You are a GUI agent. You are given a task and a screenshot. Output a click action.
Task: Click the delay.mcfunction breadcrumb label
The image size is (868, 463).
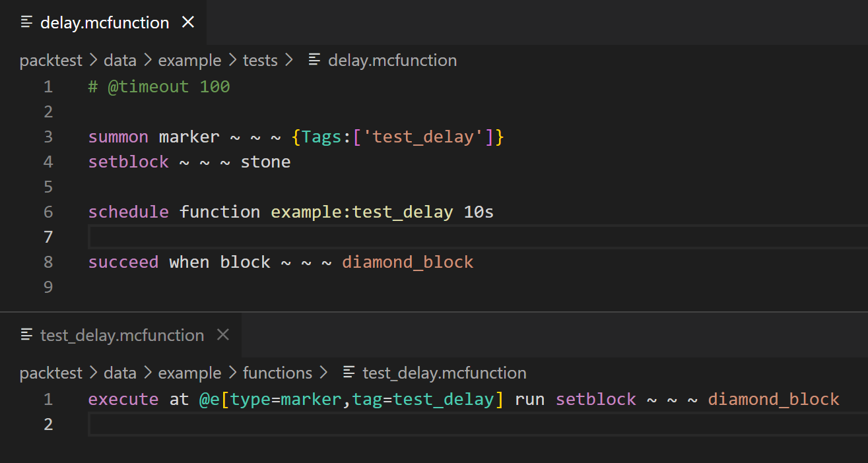pos(392,60)
